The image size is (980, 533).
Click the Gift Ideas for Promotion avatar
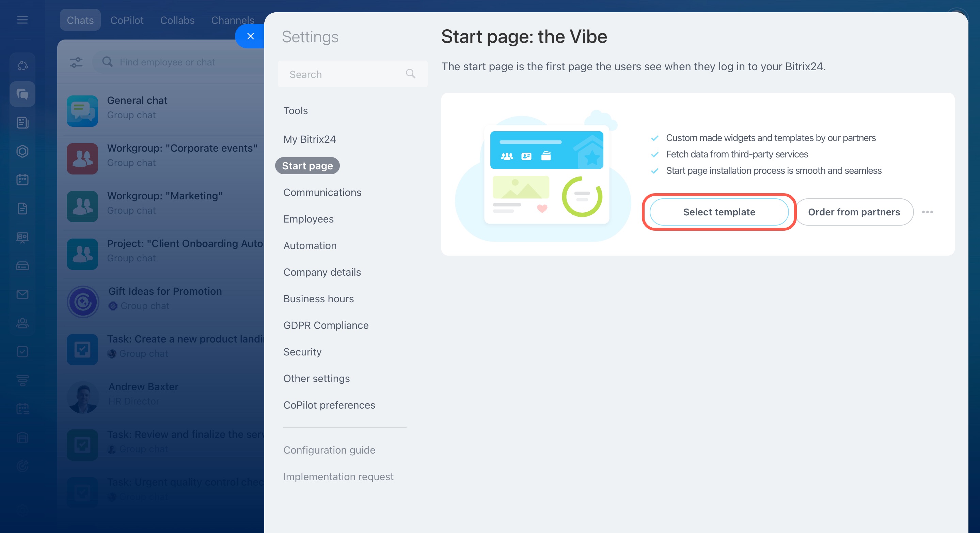click(x=83, y=302)
